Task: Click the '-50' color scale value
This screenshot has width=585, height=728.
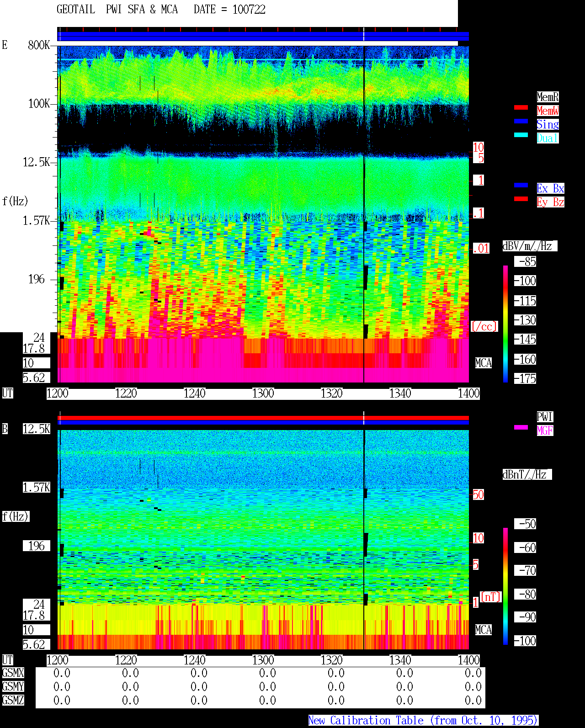Action: 525,524
